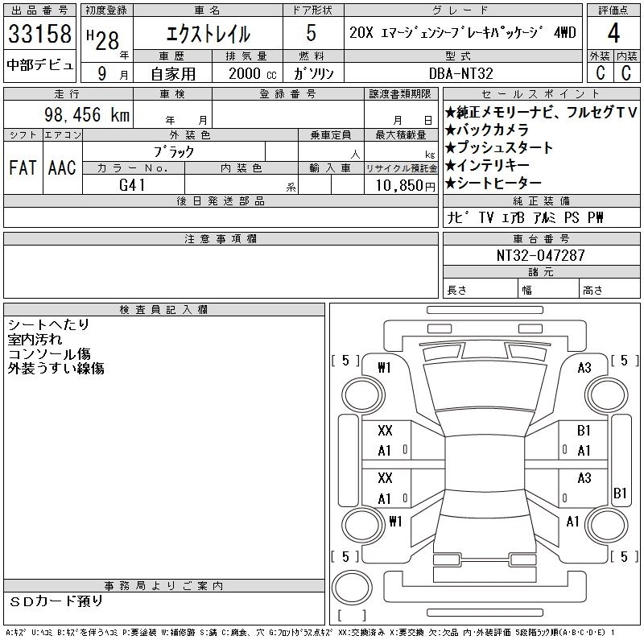The image size is (644, 644).
Task: Select the sales point プッシュスタート
Action: [x=499, y=147]
